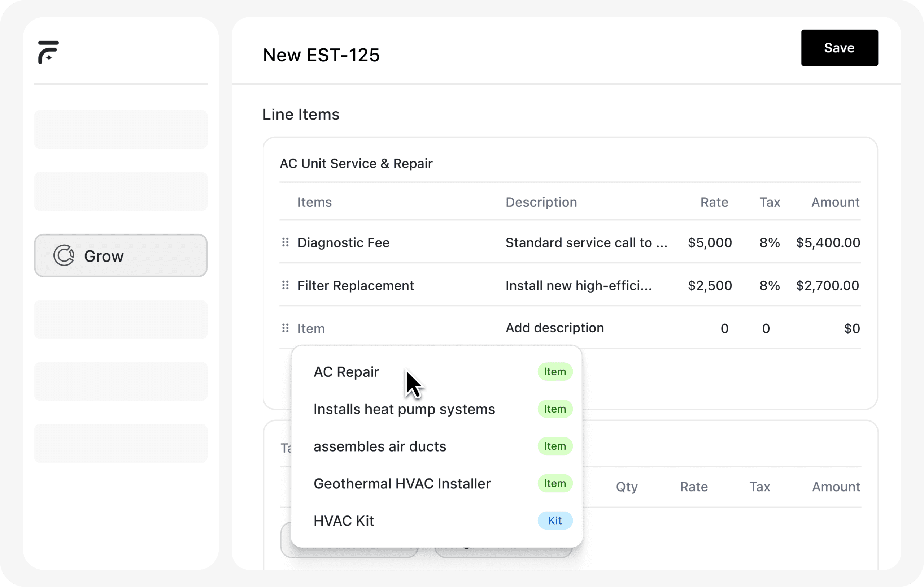This screenshot has width=924, height=587.
Task: Click drag handle of empty Item row
Action: tap(285, 328)
